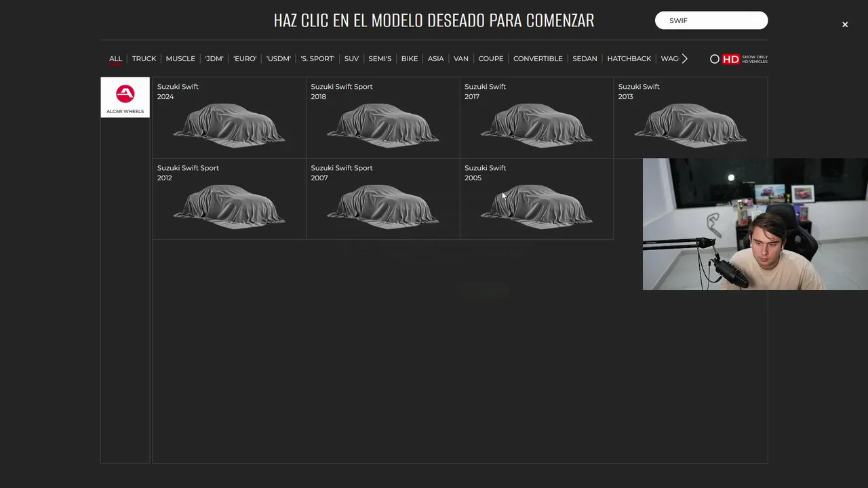Select the COUPE category tab
This screenshot has width=868, height=488.
(491, 59)
